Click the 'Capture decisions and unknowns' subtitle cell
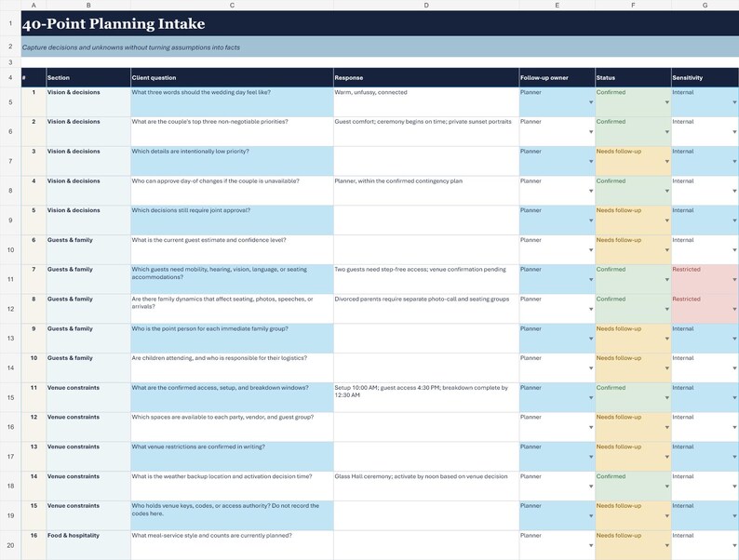Screen dimensions: 739x560 380,47
